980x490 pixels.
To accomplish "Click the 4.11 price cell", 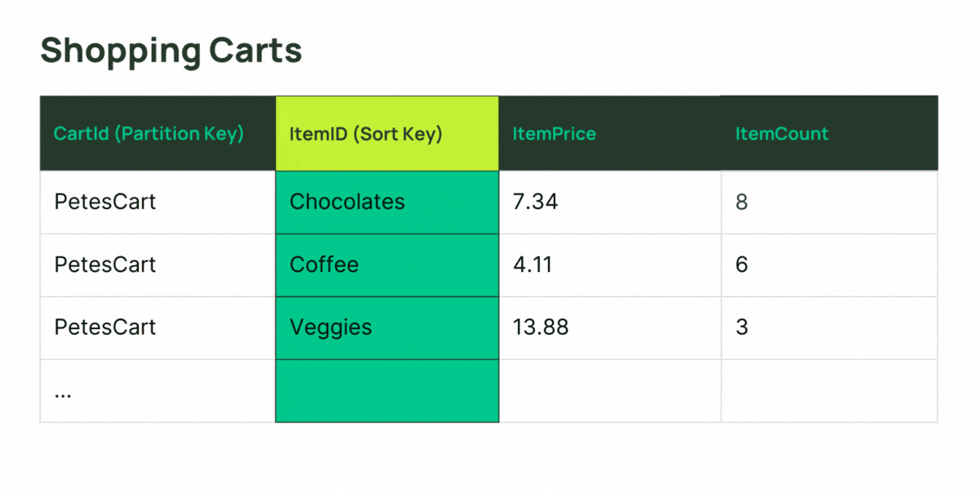I will point(610,265).
